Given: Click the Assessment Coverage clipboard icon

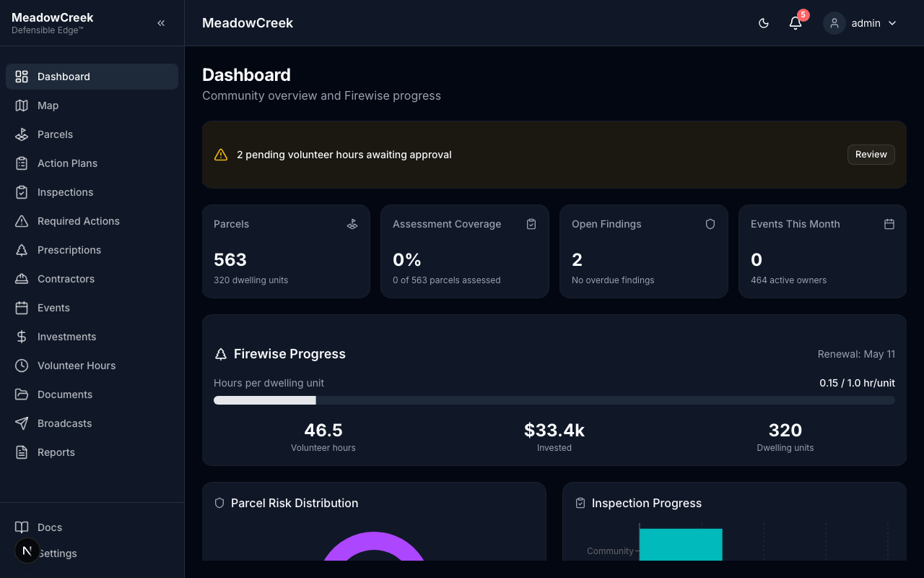Looking at the screenshot, I should tap(531, 224).
